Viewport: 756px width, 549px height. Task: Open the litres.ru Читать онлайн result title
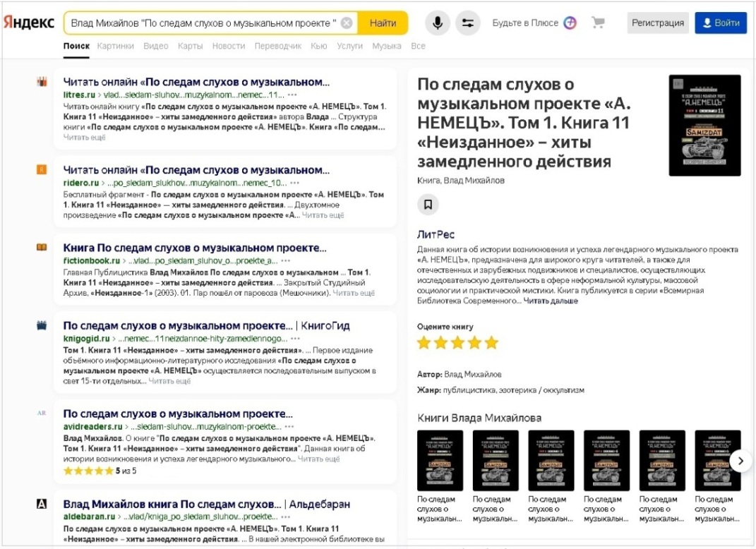(x=196, y=82)
